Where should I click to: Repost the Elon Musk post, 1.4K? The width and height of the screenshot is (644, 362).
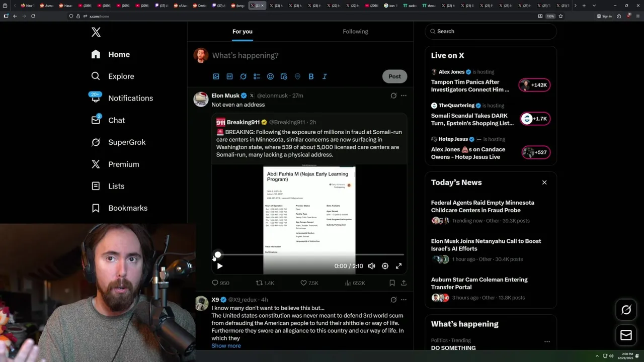[265, 283]
